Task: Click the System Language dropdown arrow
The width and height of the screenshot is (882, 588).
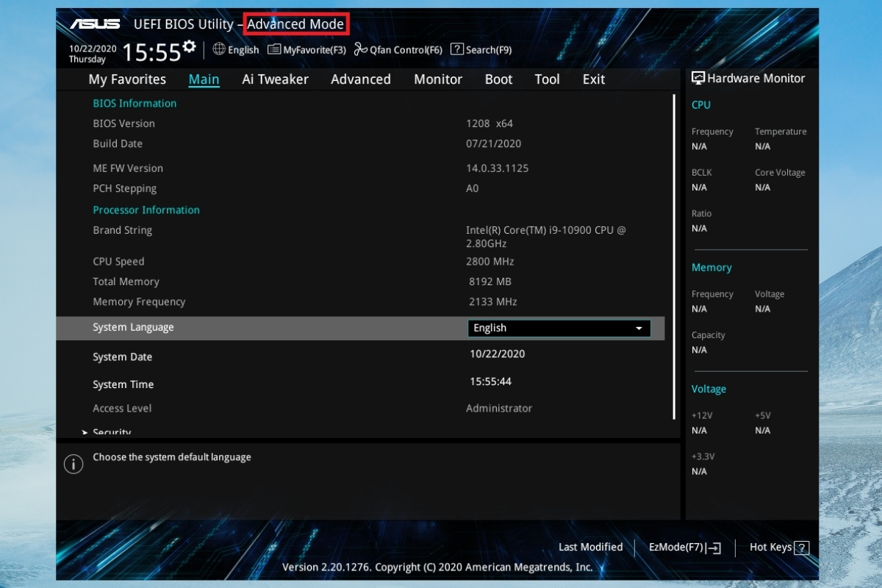Action: [x=639, y=328]
